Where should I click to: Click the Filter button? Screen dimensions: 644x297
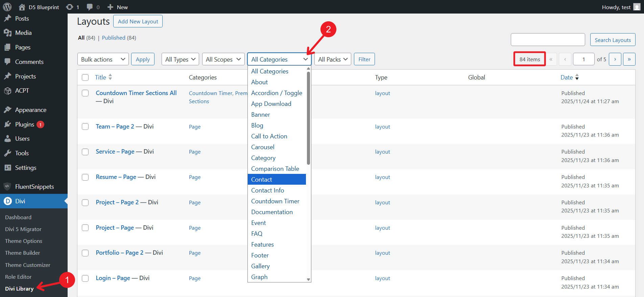[x=364, y=59]
